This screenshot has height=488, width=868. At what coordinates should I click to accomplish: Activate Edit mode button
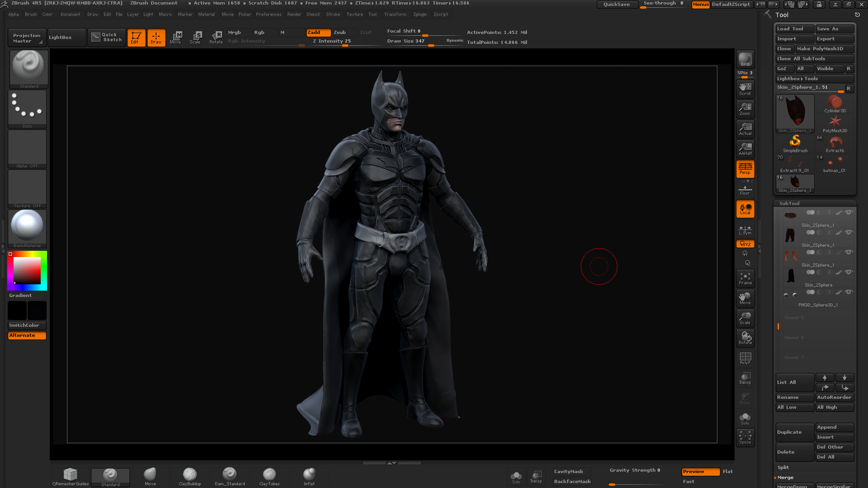point(136,37)
